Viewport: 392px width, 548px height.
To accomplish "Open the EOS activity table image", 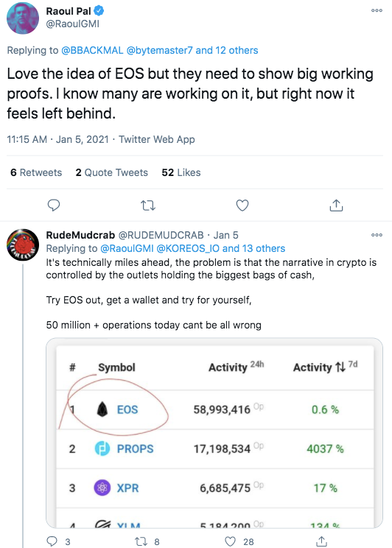I will click(x=214, y=432).
